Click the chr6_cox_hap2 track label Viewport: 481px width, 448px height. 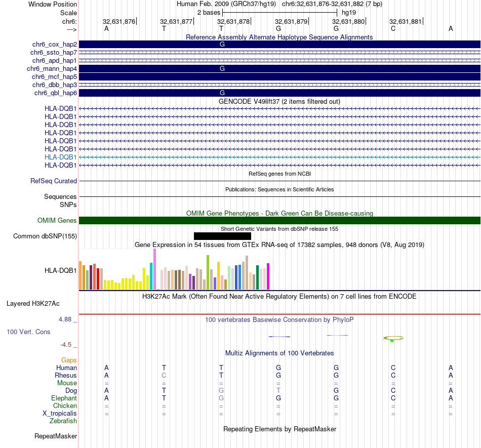click(55, 45)
